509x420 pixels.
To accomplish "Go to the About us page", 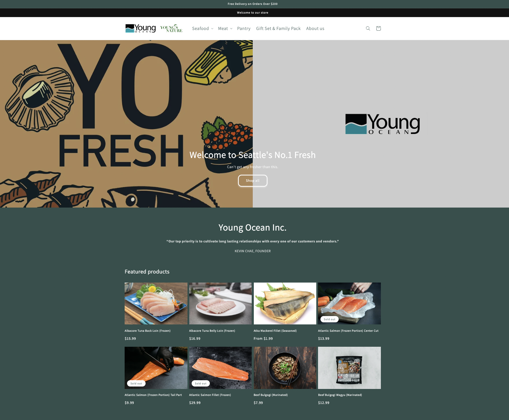I will coord(315,29).
